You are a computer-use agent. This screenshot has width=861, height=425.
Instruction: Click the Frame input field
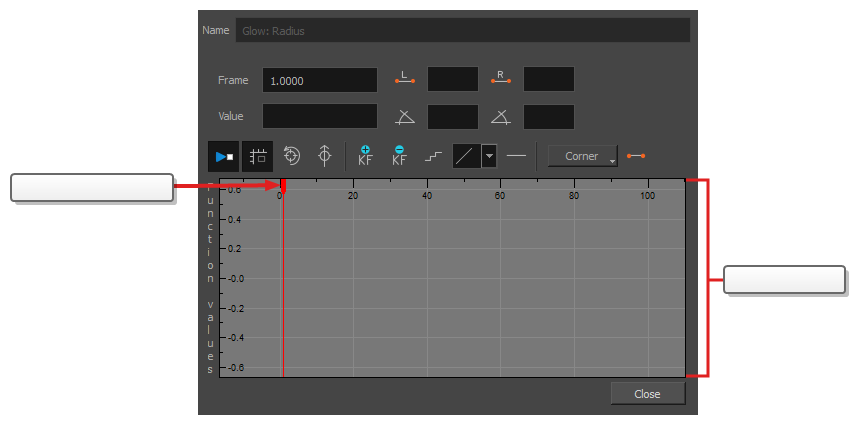(320, 81)
